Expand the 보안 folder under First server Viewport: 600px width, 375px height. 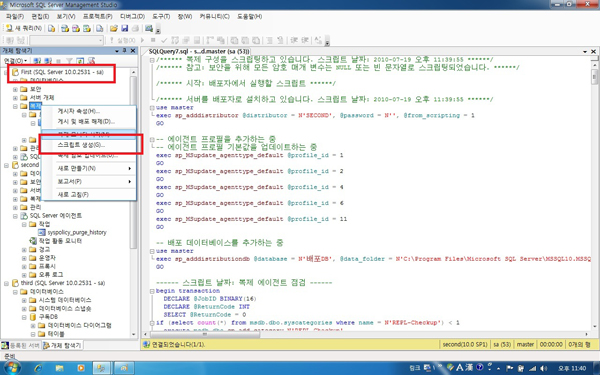pos(15,89)
